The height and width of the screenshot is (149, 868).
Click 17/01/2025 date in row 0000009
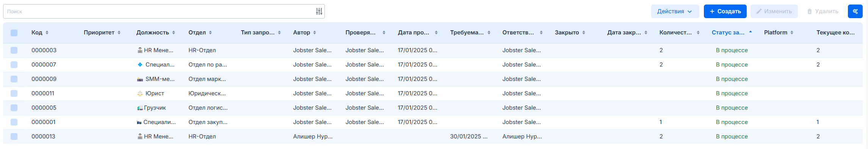coord(418,79)
